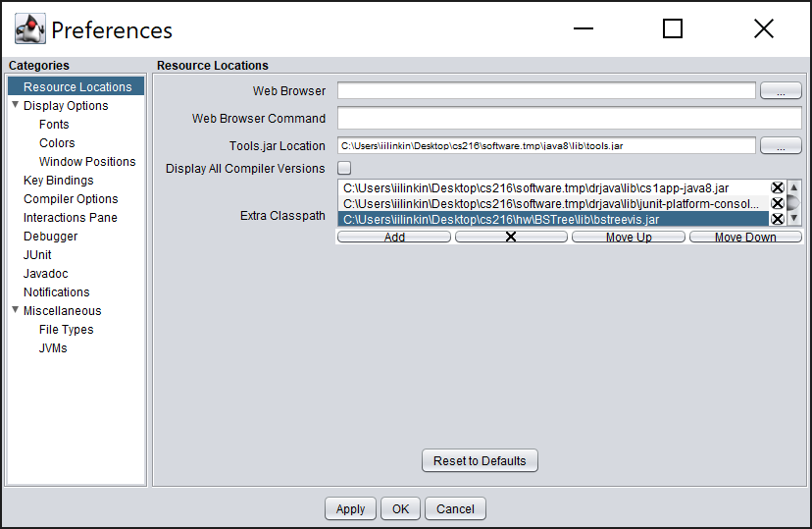
Task: Collapse the Display Options category
Action: (16, 105)
